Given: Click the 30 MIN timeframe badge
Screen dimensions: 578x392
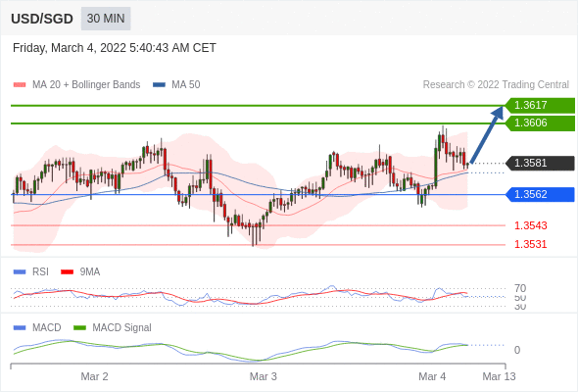Looking at the screenshot, I should point(106,19).
